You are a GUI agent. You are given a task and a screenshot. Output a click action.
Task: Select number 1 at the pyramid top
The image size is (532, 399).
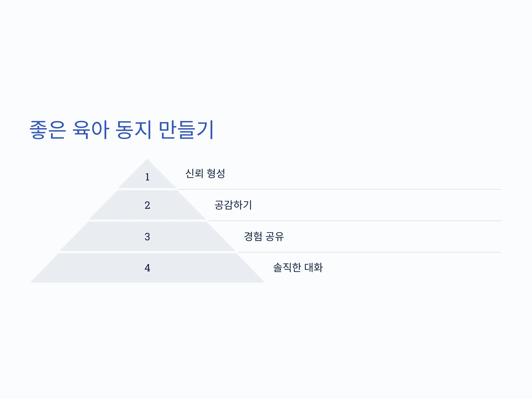point(147,177)
